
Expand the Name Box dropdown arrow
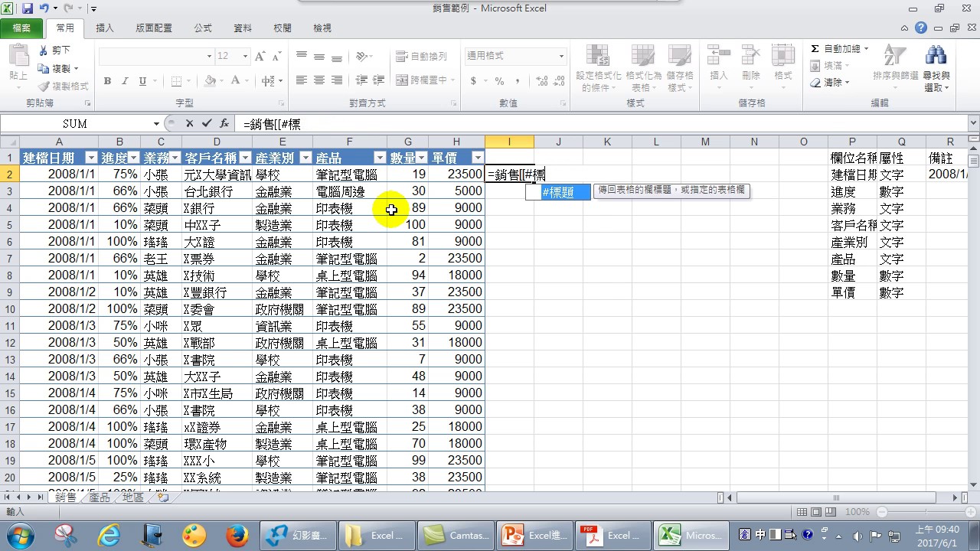pos(156,123)
